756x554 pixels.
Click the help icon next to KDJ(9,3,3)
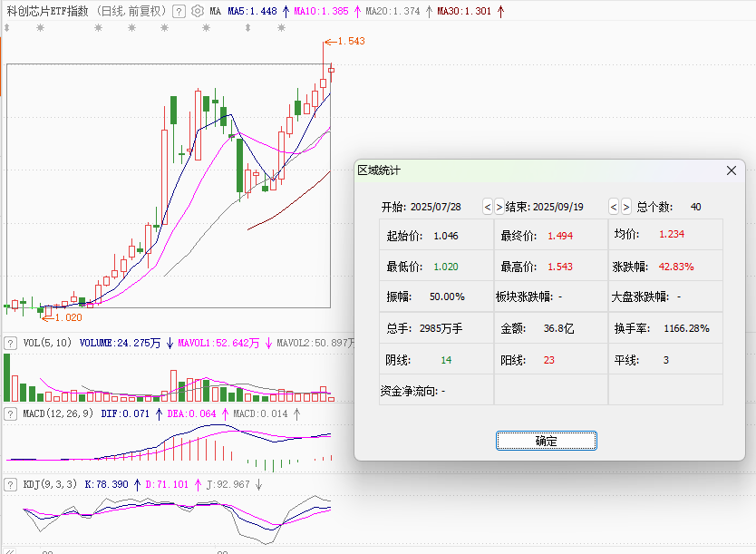10,484
